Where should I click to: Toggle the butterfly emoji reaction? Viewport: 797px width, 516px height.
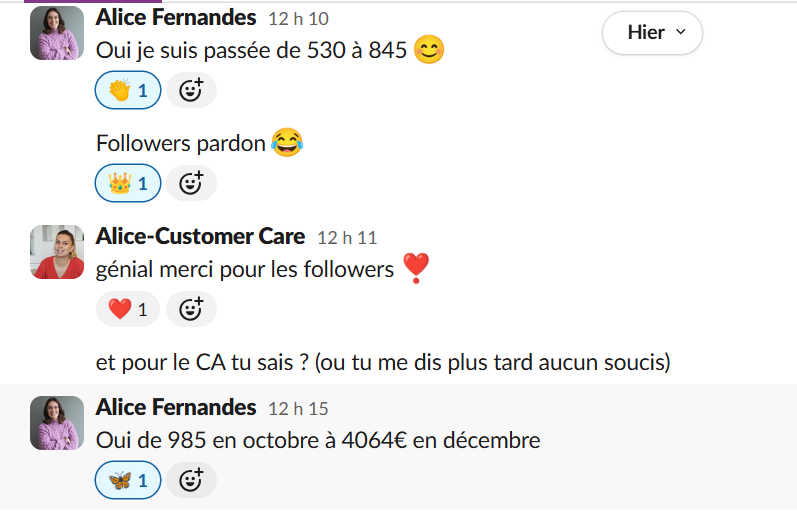click(x=127, y=481)
